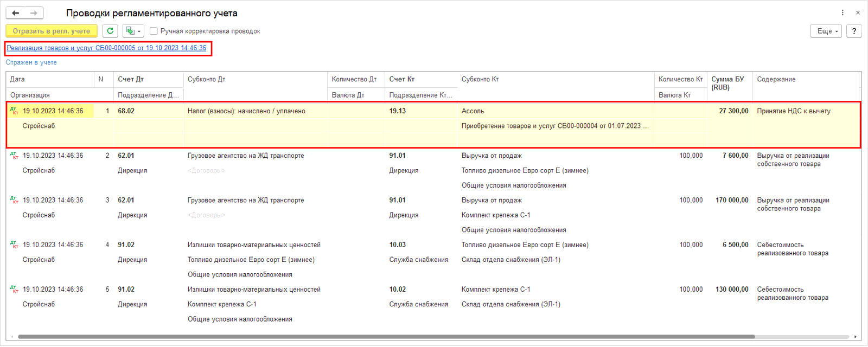Expand the Еще dropdown menu
Image resolution: width=868 pixels, height=347 pixels.
[x=826, y=31]
